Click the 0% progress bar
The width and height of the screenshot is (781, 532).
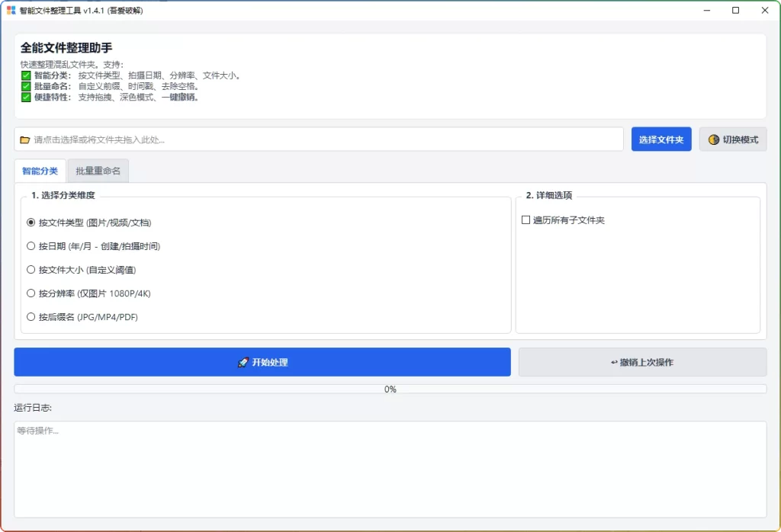(390, 389)
